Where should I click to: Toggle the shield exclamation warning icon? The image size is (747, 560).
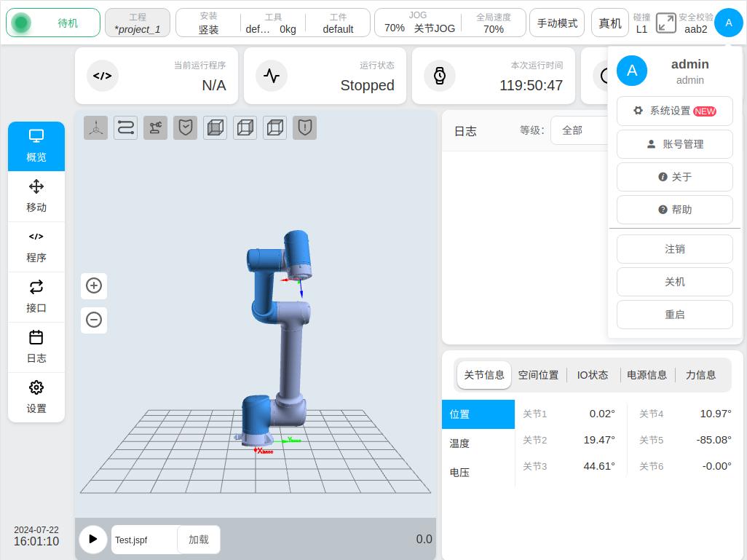304,128
